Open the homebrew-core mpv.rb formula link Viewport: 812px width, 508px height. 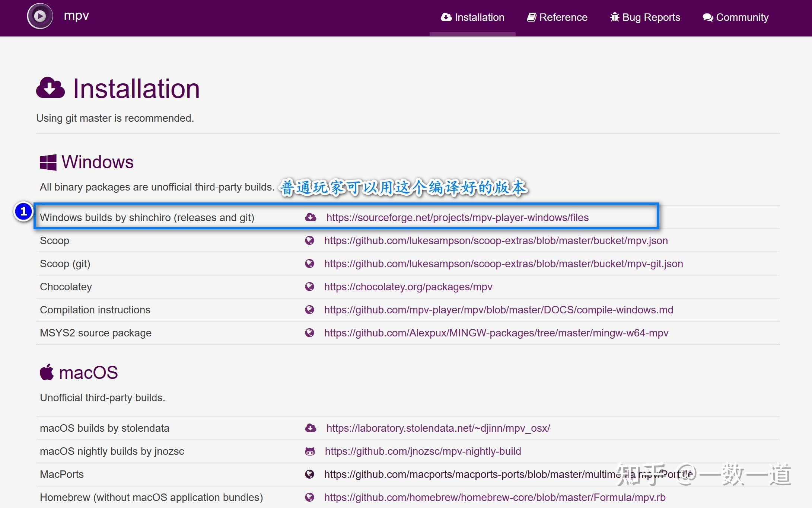pyautogui.click(x=494, y=497)
